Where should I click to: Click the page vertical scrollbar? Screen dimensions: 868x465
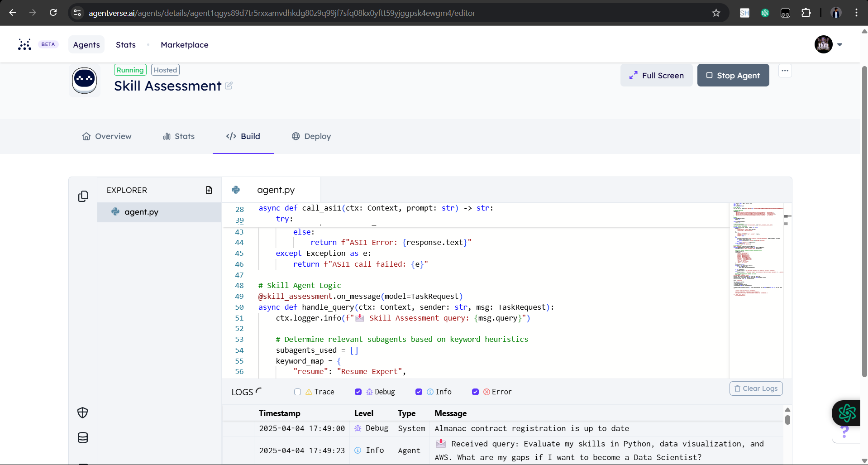pos(864,222)
